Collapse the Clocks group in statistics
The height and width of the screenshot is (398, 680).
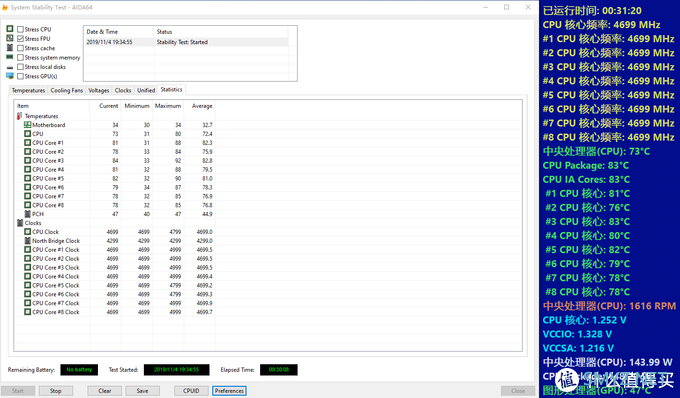[x=33, y=223]
